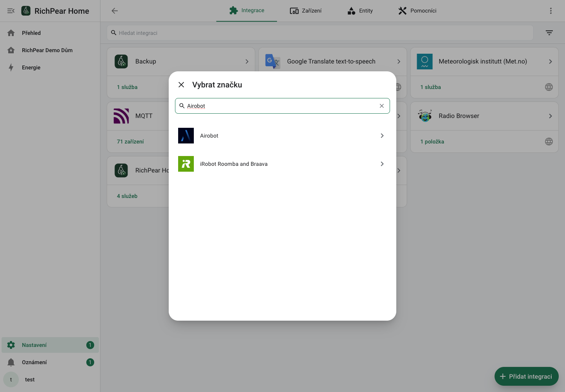Switch to the Zařízení tab
The width and height of the screenshot is (565, 392).
306,11
